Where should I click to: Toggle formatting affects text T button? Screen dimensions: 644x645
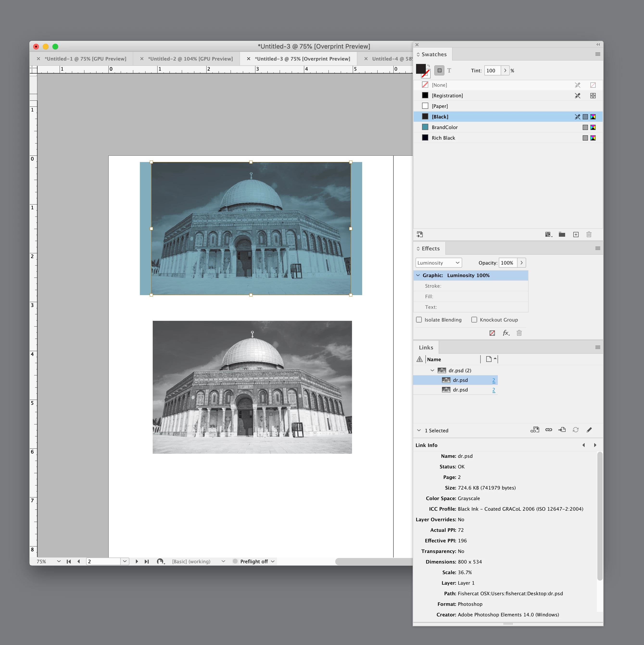(x=449, y=70)
